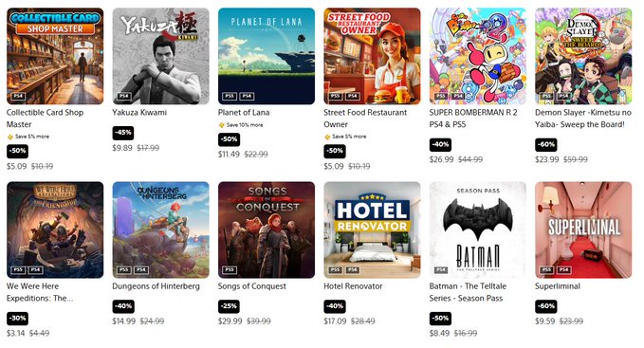Open We Were Here Expeditions title link
The height and width of the screenshot is (348, 644).
[x=40, y=292]
